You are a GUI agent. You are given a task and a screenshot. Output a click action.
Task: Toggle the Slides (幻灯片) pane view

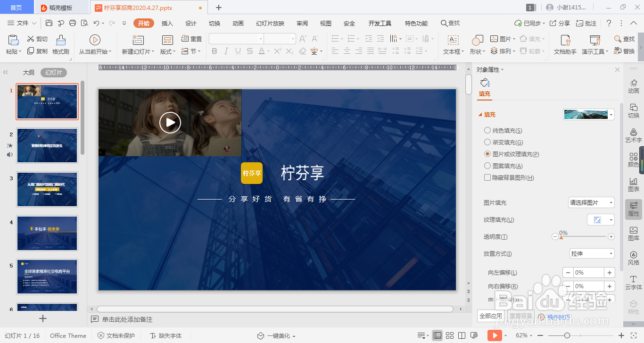point(54,73)
